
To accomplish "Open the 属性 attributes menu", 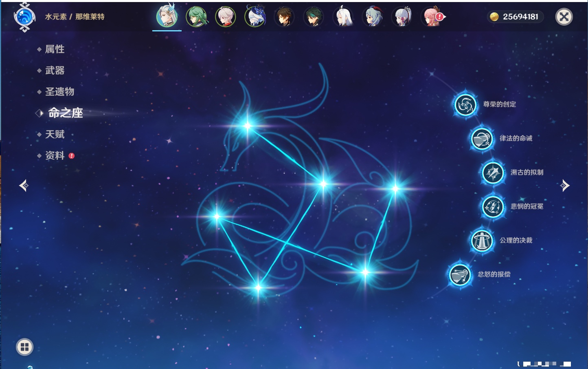I will (55, 49).
